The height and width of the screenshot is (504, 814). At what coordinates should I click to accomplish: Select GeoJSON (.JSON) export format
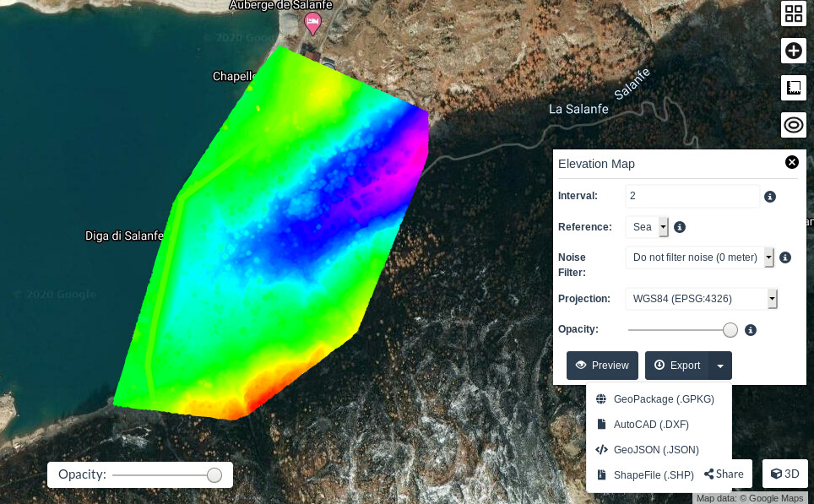(658, 449)
